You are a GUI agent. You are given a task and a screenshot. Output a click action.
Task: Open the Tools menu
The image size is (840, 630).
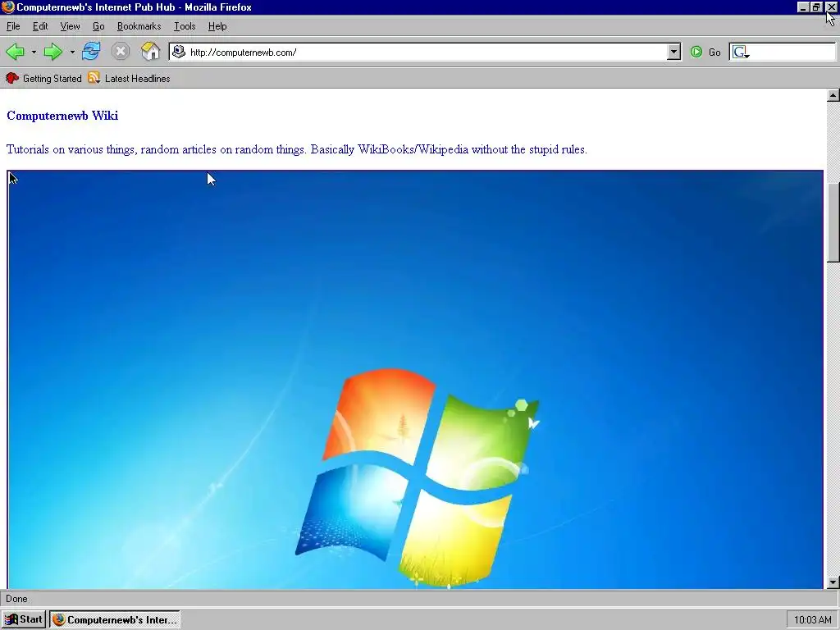coord(185,26)
